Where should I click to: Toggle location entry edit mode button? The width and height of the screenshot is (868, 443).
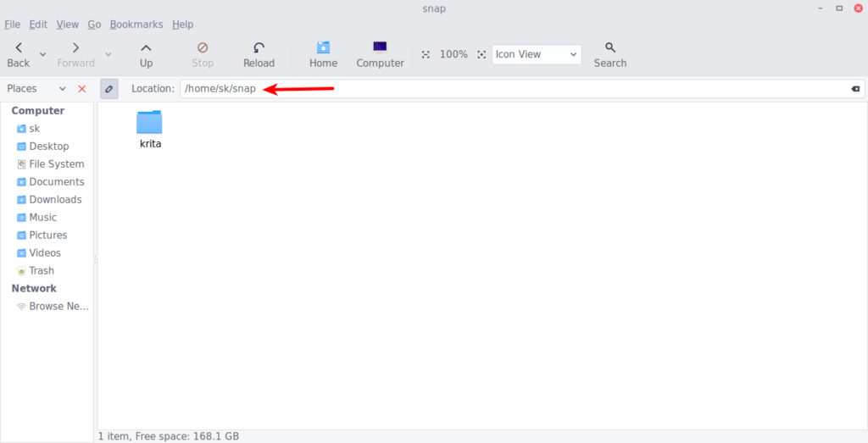pyautogui.click(x=109, y=88)
